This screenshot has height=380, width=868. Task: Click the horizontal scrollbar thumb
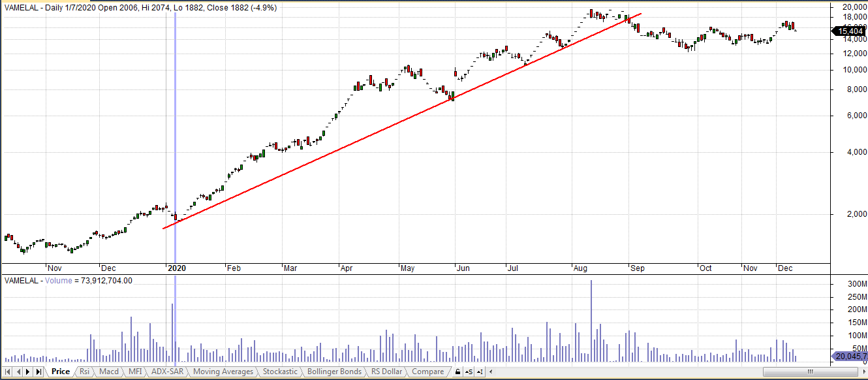(x=809, y=372)
